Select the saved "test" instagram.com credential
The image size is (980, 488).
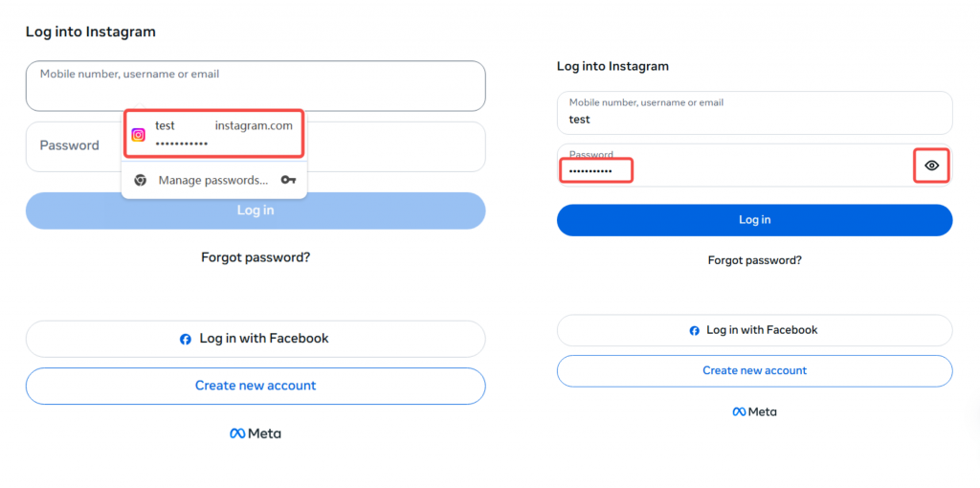[x=214, y=134]
